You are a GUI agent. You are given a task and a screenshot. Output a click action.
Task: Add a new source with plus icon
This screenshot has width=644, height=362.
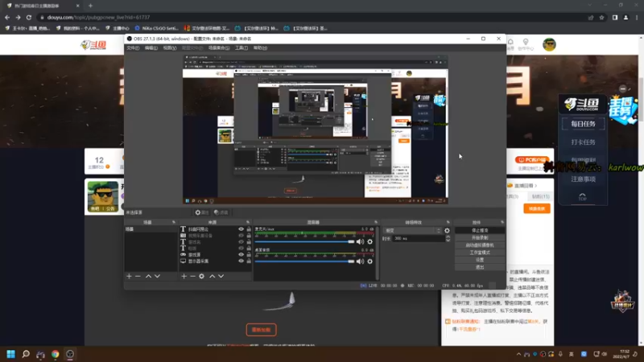184,276
